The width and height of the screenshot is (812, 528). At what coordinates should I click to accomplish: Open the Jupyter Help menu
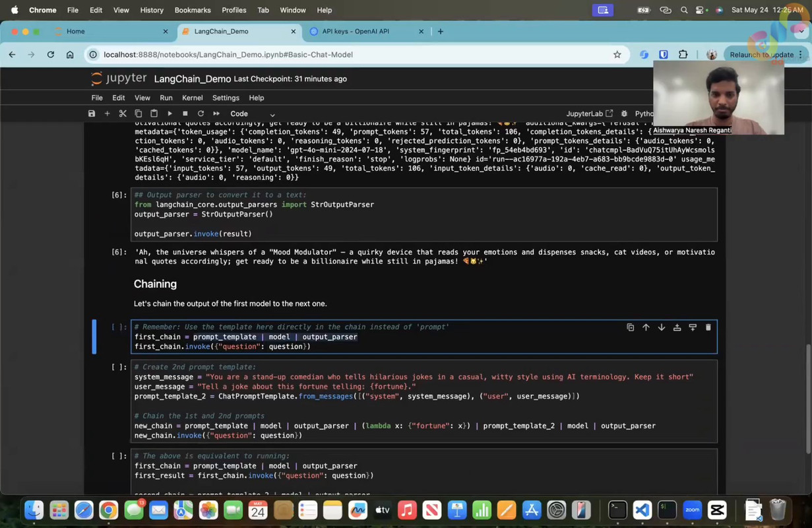[x=257, y=98]
